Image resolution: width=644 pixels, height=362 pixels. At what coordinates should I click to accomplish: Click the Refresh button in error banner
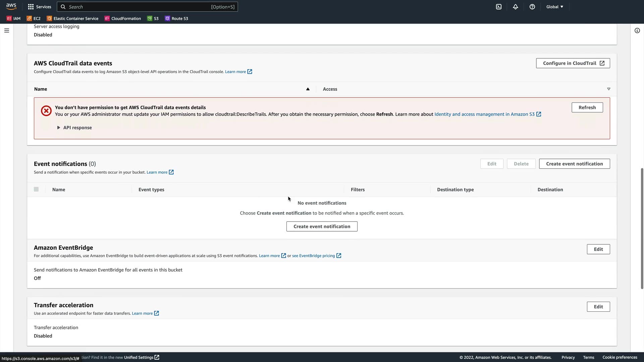point(587,108)
